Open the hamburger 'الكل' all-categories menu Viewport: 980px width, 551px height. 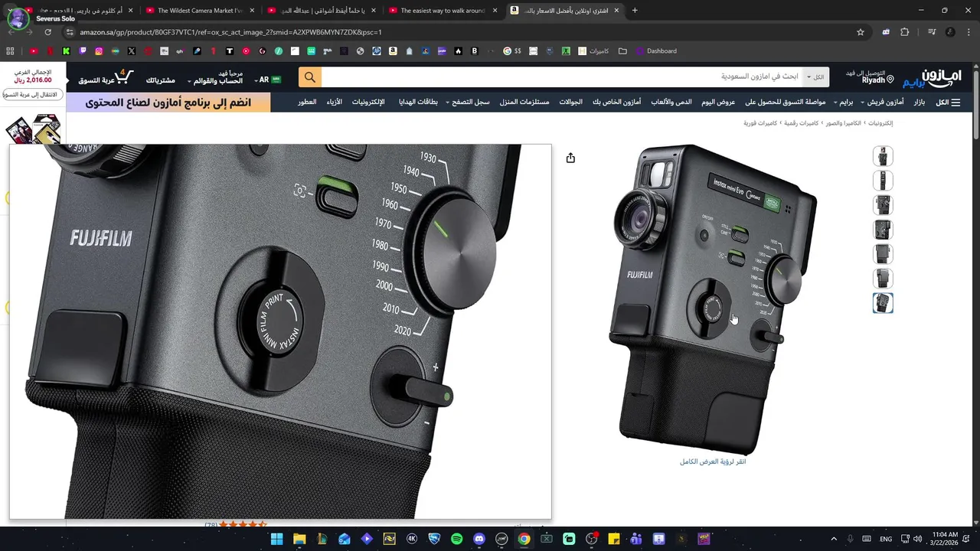pos(948,102)
